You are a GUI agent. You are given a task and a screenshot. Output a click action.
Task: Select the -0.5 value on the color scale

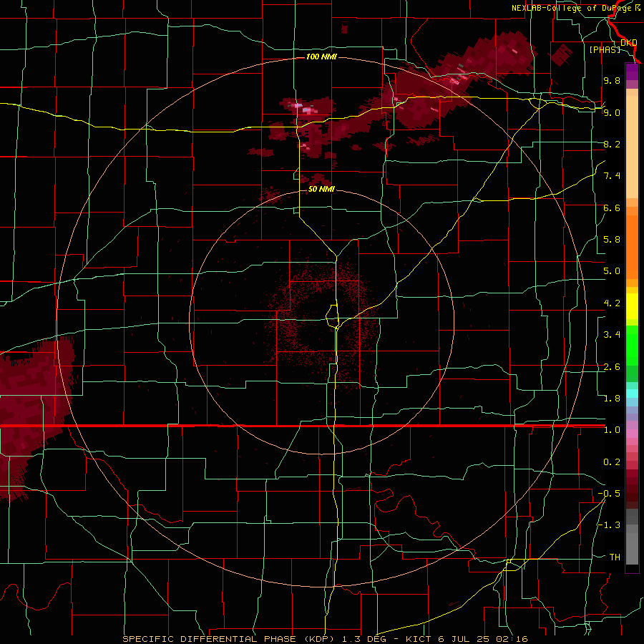point(609,494)
